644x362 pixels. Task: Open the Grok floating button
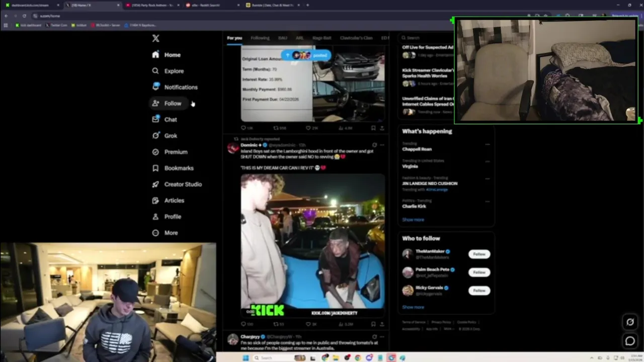pyautogui.click(x=630, y=322)
